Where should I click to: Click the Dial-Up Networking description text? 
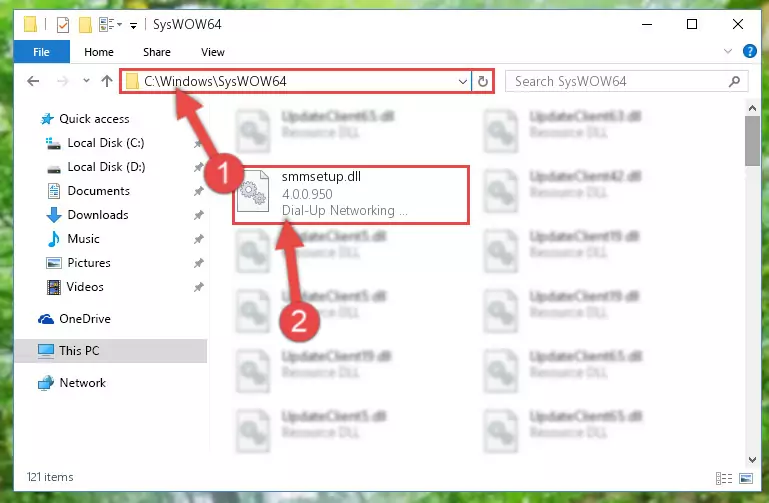point(344,210)
